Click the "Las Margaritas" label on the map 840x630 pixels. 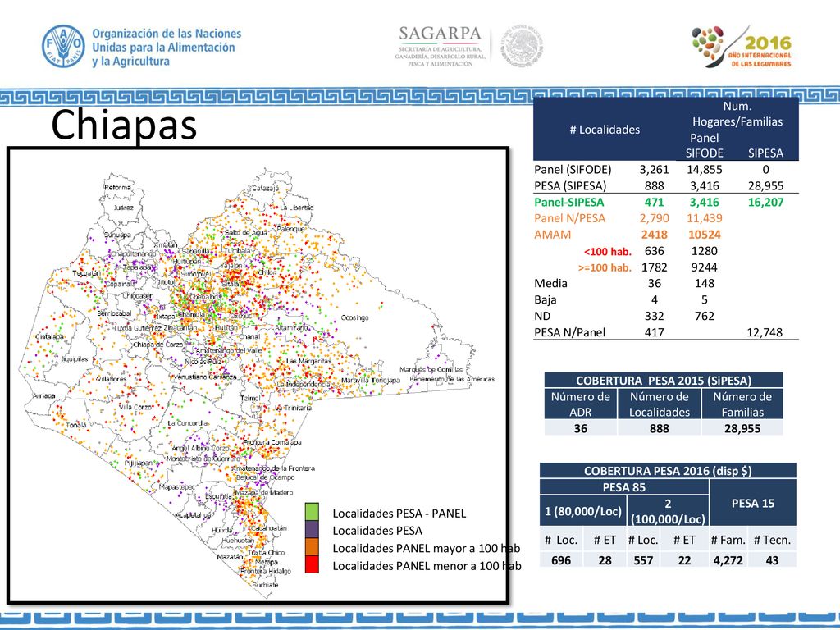point(308,361)
